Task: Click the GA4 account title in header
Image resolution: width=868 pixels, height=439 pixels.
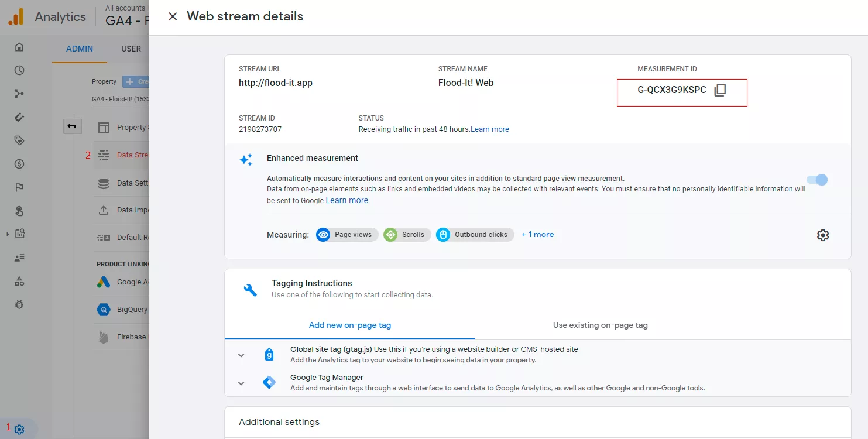Action: [127, 21]
